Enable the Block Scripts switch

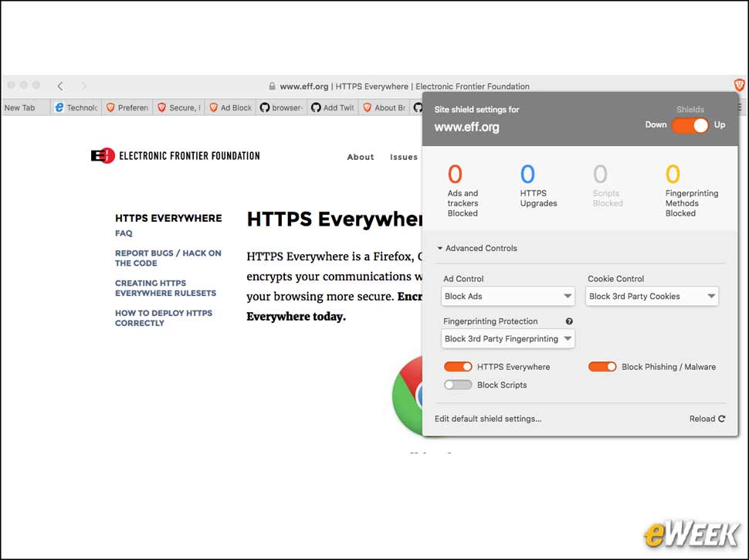[x=458, y=385]
